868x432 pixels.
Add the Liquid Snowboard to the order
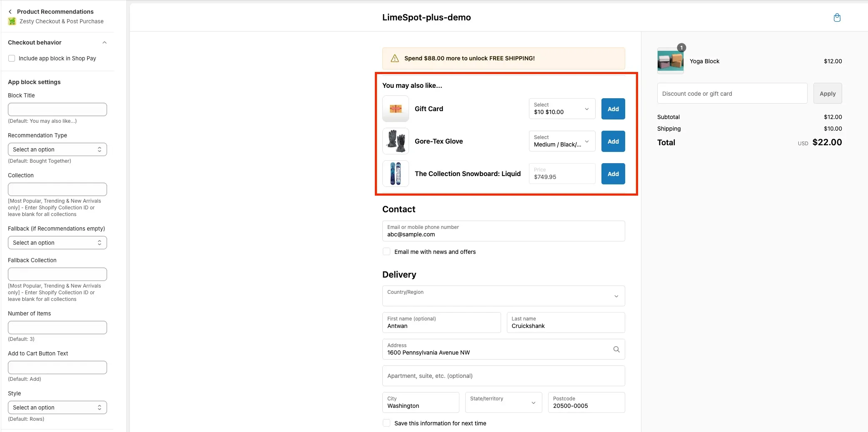click(613, 174)
